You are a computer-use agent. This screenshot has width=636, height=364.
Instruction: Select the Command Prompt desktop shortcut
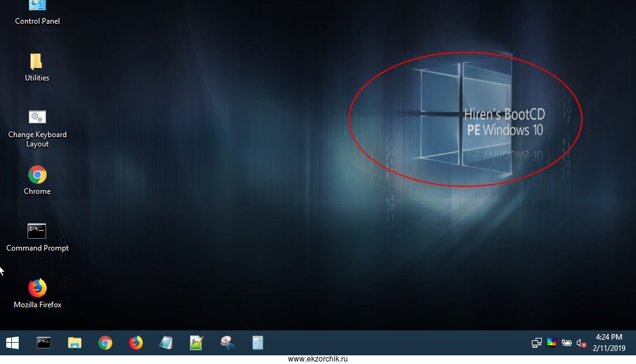[x=37, y=237]
